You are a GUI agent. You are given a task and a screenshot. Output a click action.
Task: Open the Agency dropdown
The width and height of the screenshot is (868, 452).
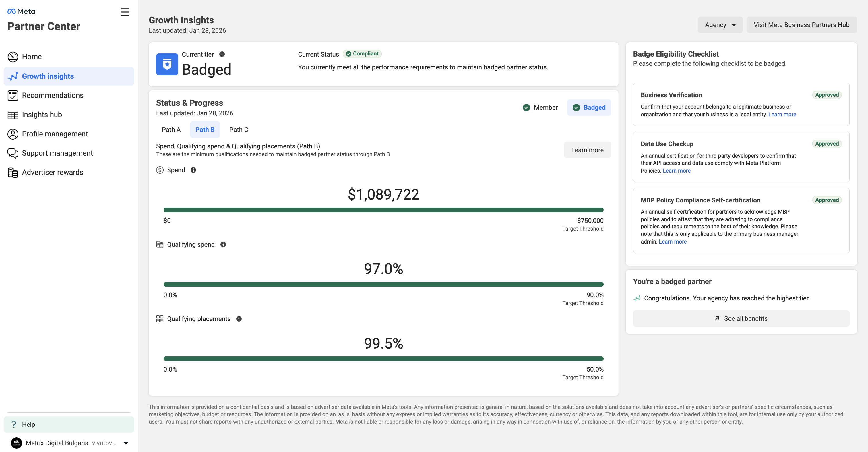click(720, 25)
